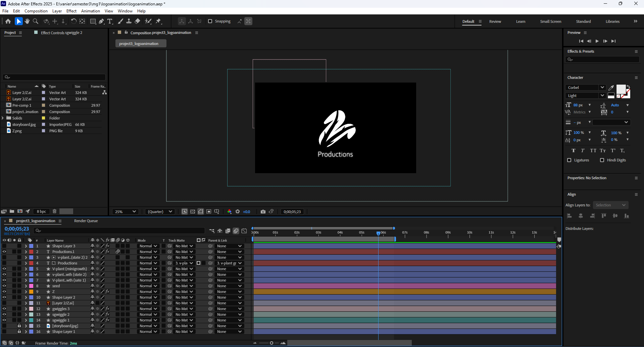644x347 pixels.
Task: Select the Horizontal Type tool
Action: click(110, 21)
